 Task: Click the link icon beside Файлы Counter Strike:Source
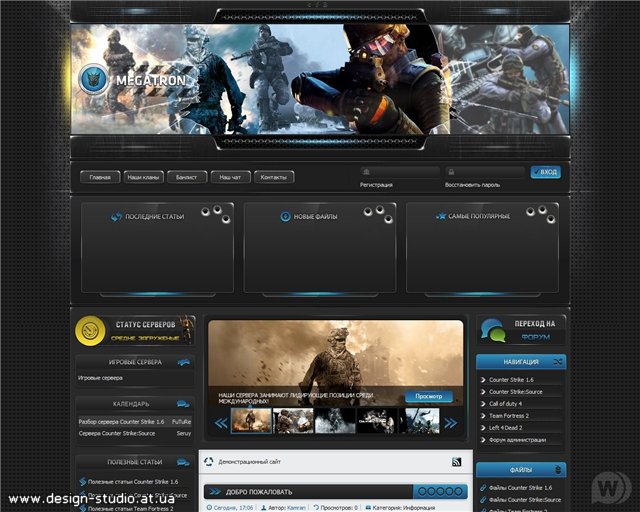coord(483,500)
